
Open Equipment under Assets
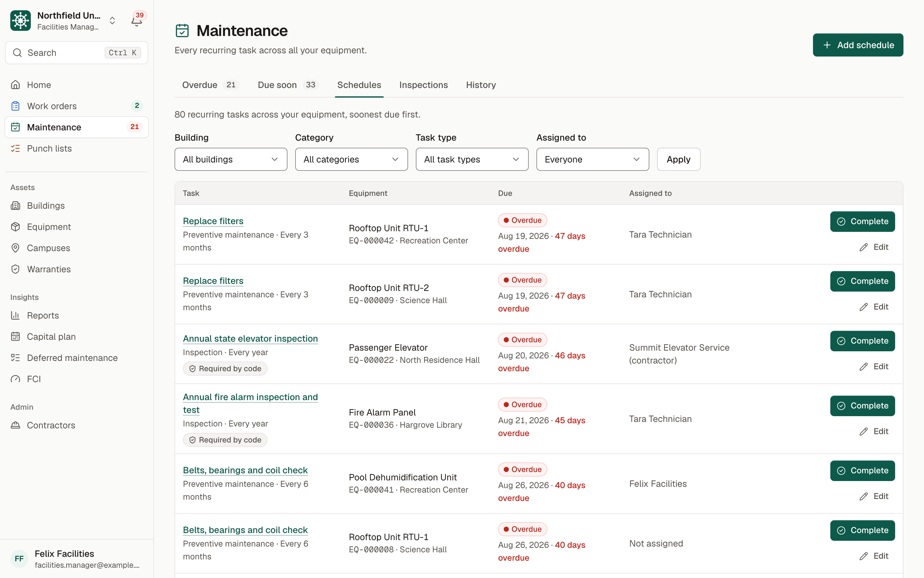pyautogui.click(x=76, y=227)
